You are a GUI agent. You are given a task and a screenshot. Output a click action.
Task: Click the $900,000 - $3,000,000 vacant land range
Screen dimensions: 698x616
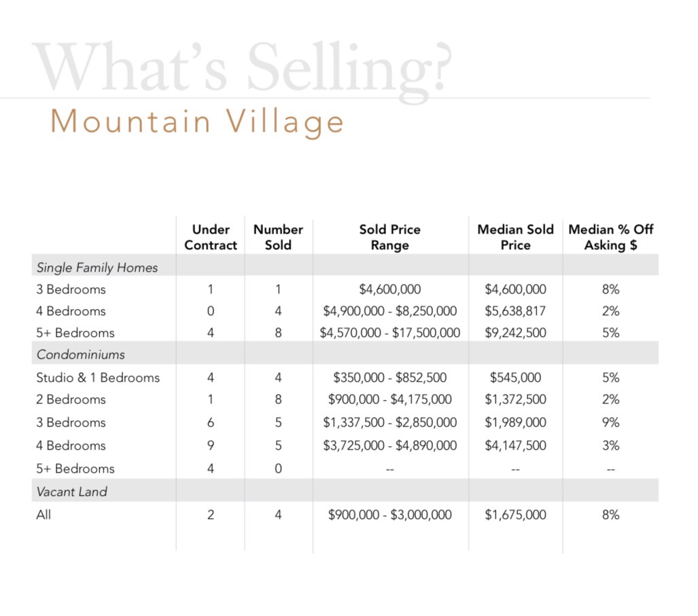click(390, 515)
